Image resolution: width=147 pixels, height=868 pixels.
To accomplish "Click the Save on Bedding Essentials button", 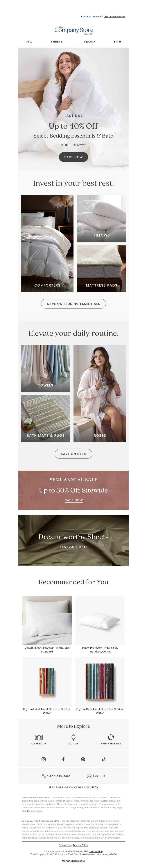I will pyautogui.click(x=73, y=304).
